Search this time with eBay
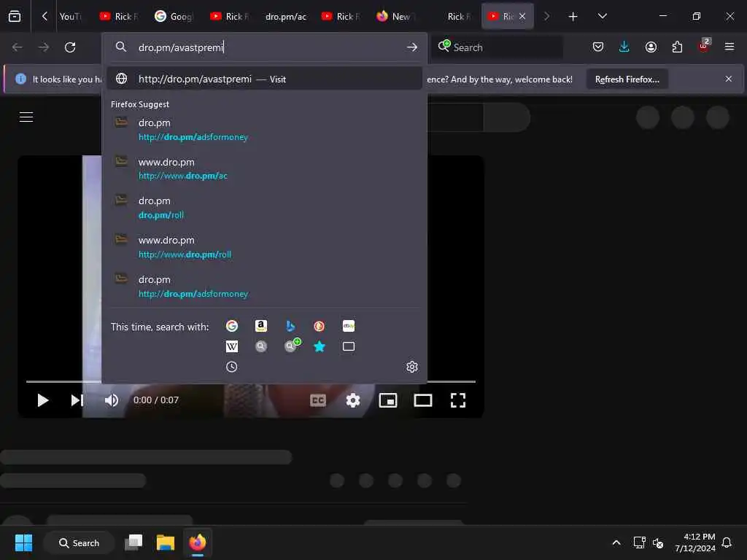The height and width of the screenshot is (560, 747). 348,326
